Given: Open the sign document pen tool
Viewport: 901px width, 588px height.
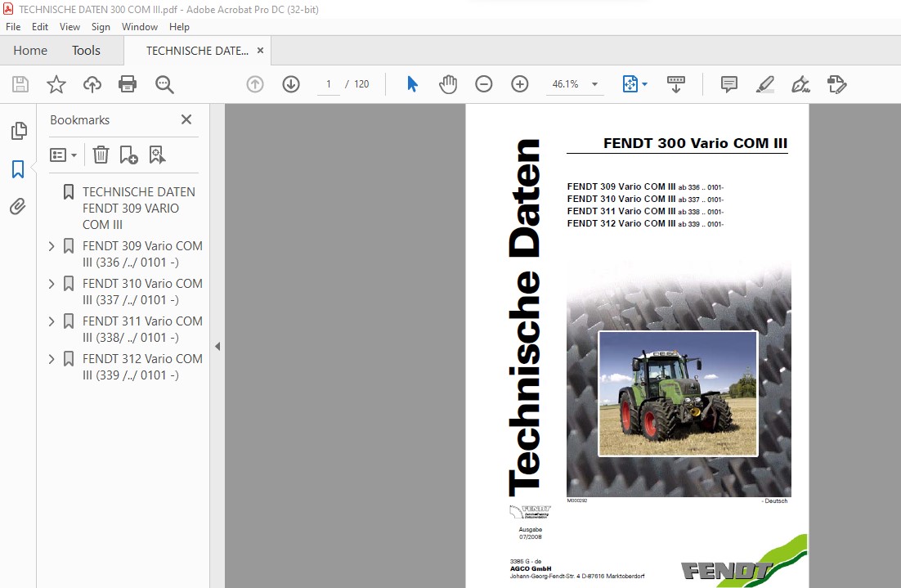Looking at the screenshot, I should (x=800, y=84).
